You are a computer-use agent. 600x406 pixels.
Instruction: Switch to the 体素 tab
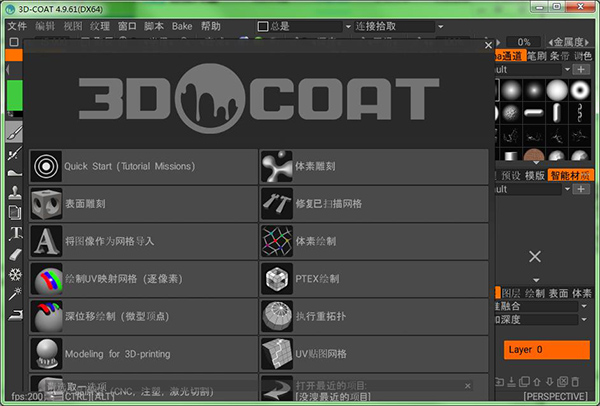pos(582,293)
